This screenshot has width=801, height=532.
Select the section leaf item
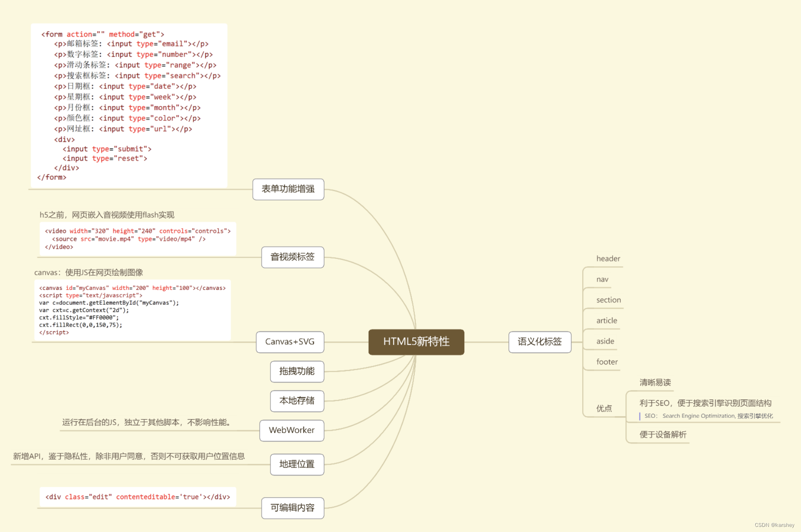609,300
